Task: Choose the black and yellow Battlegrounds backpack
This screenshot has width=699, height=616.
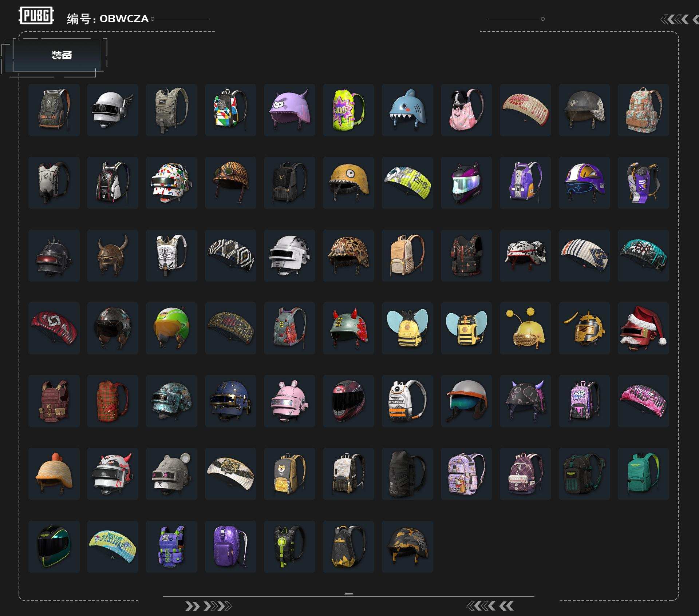Action: (x=348, y=547)
